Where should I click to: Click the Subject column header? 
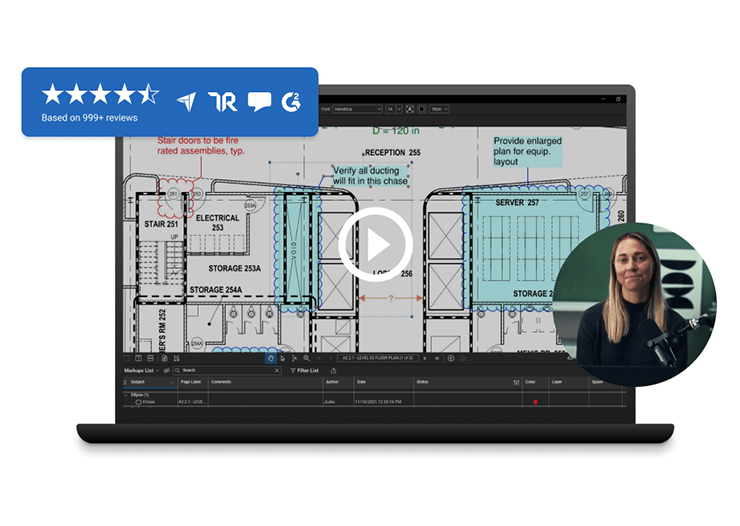pyautogui.click(x=138, y=382)
